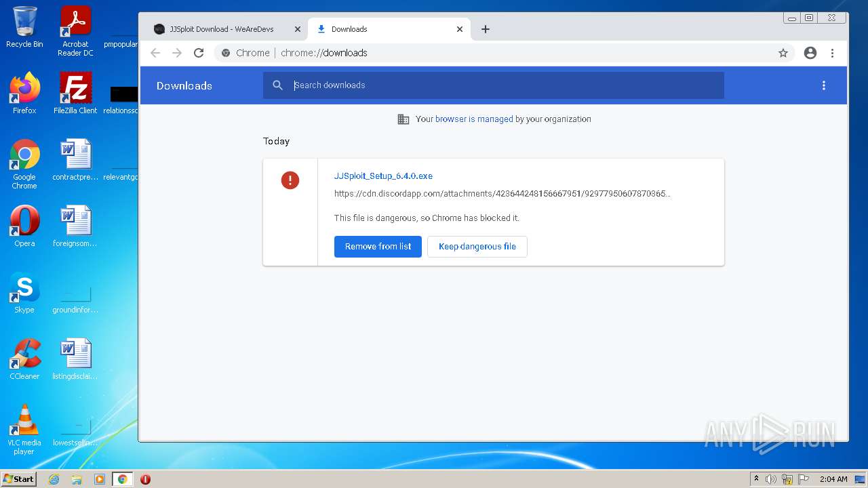Select the Downloads tab
The image size is (868, 488).
point(389,29)
